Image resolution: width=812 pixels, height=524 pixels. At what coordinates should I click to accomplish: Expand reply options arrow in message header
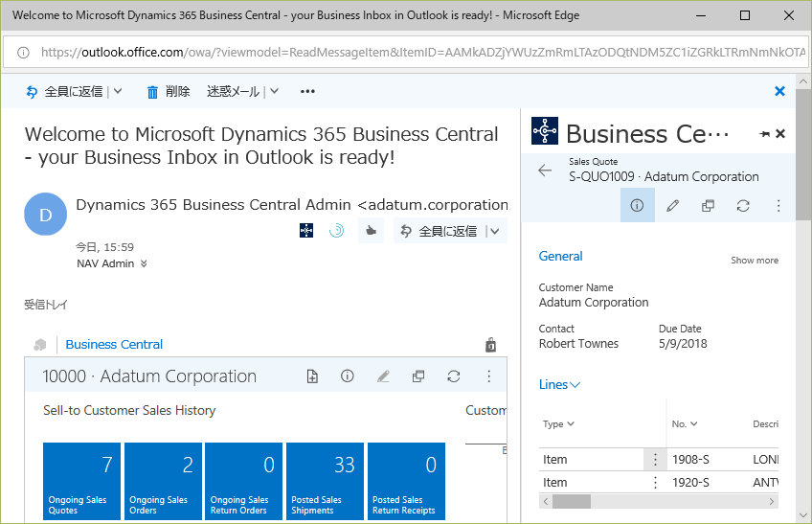(495, 231)
